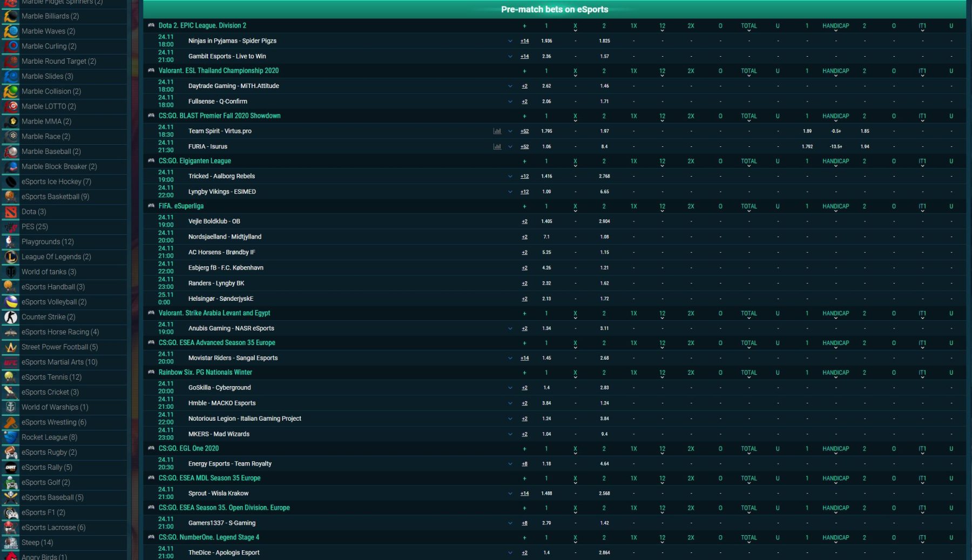The width and height of the screenshot is (972, 560).
Task: Select the eSports Rally icon
Action: pos(11,468)
